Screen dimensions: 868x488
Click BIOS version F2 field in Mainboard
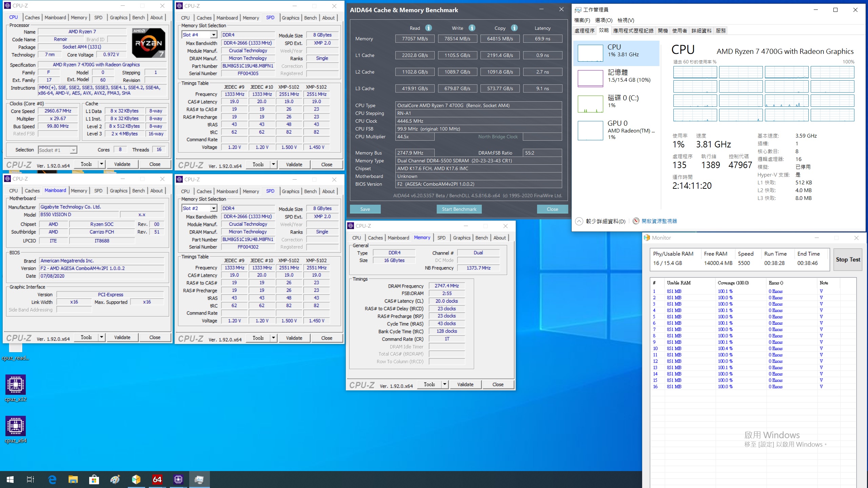point(102,268)
